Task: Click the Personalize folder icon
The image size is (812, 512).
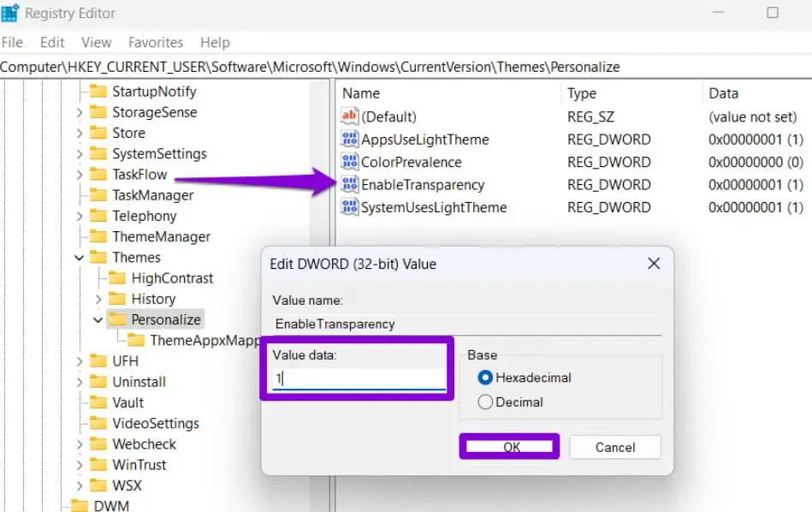Action: point(117,319)
